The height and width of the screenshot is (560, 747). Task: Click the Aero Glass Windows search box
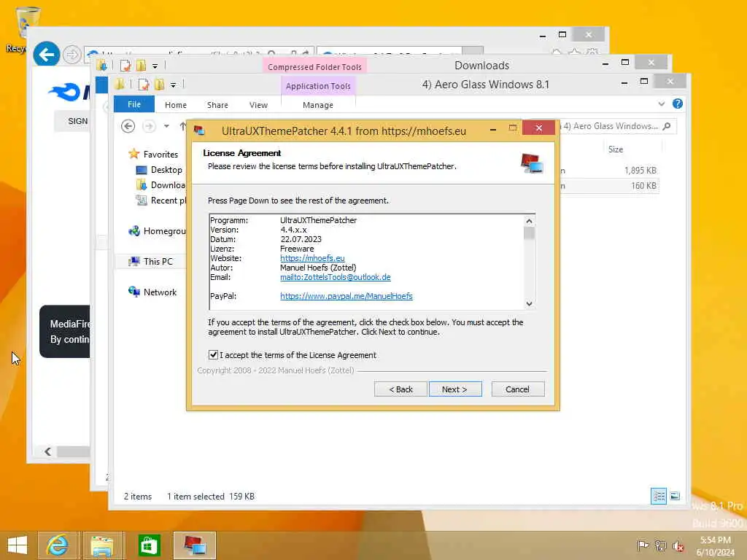tap(617, 126)
